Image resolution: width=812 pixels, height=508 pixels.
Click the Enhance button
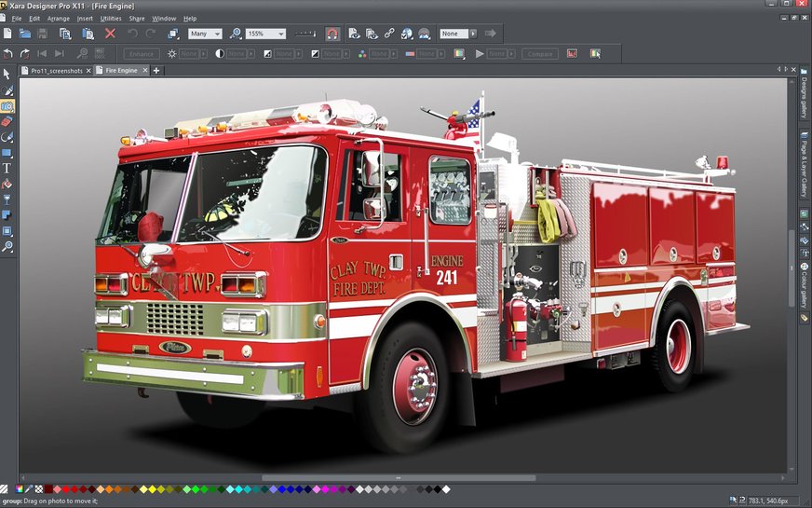pos(142,54)
